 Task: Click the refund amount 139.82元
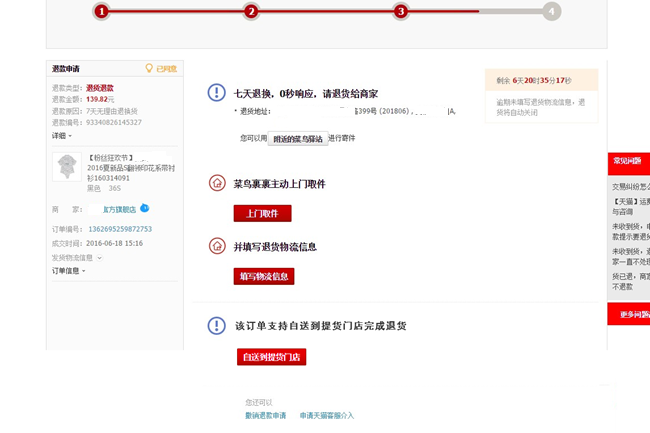pyautogui.click(x=100, y=99)
